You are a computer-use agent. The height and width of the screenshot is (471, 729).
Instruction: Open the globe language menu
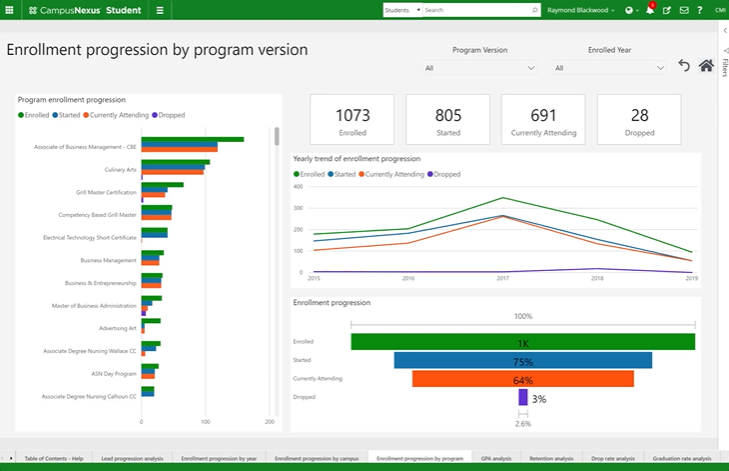(x=629, y=10)
